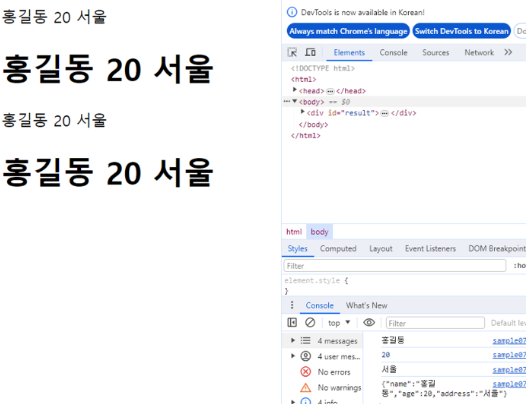
Task: Select body in the breadcrumb
Action: point(319,232)
